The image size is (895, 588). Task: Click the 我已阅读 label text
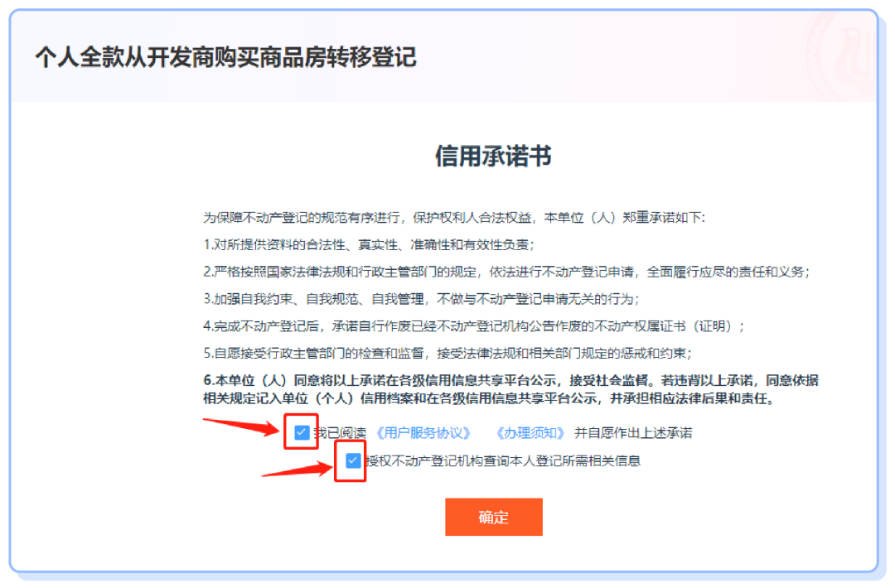coord(341,433)
